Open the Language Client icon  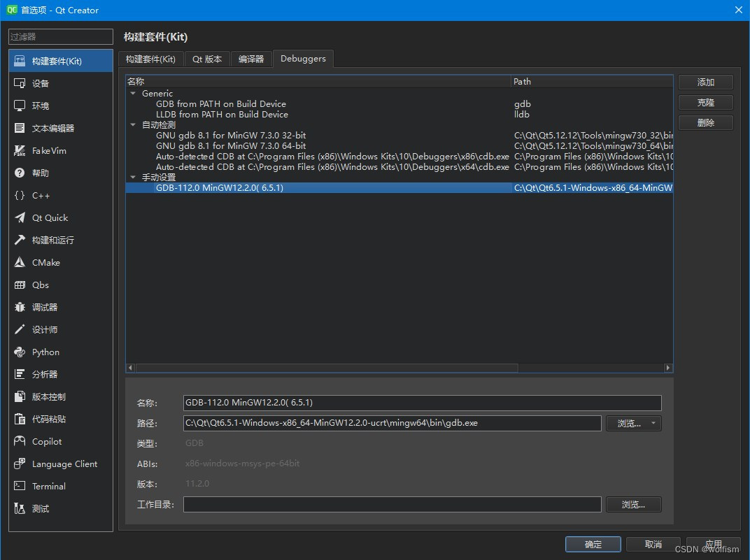coord(20,464)
